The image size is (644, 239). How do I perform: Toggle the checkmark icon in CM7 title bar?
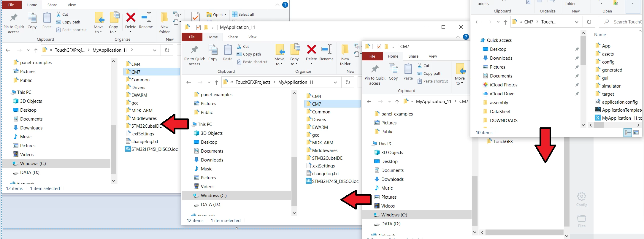pos(379,47)
